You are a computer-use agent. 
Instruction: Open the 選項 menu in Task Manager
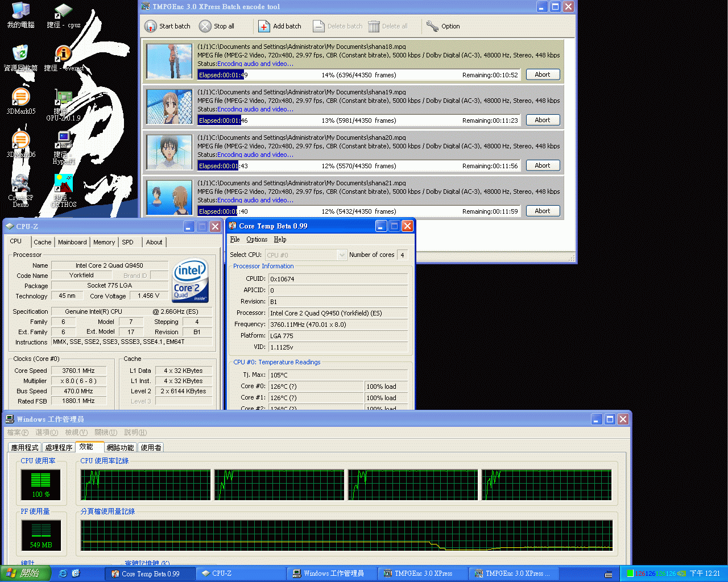tap(47, 433)
